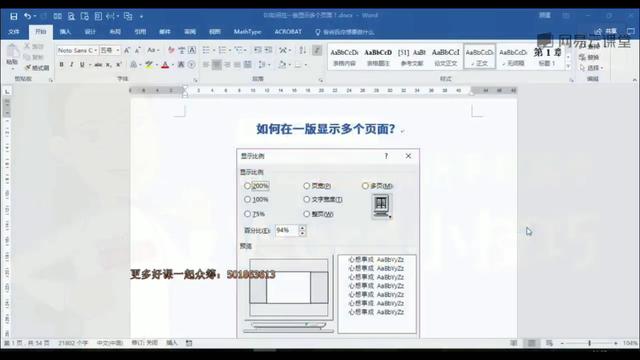Screen dimensions: 640x360
Task: Sort paragraph content icon
Action: (302, 50)
